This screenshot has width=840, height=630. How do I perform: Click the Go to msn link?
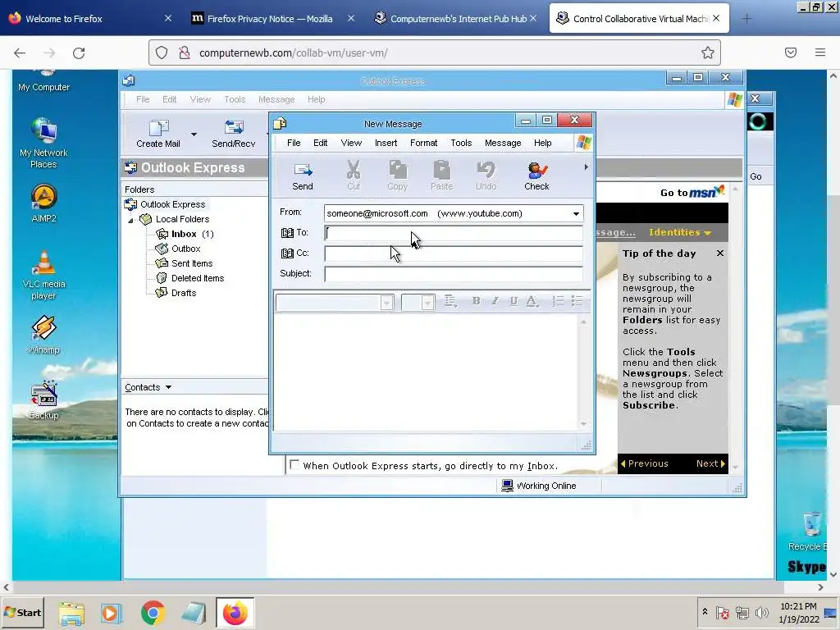click(692, 192)
